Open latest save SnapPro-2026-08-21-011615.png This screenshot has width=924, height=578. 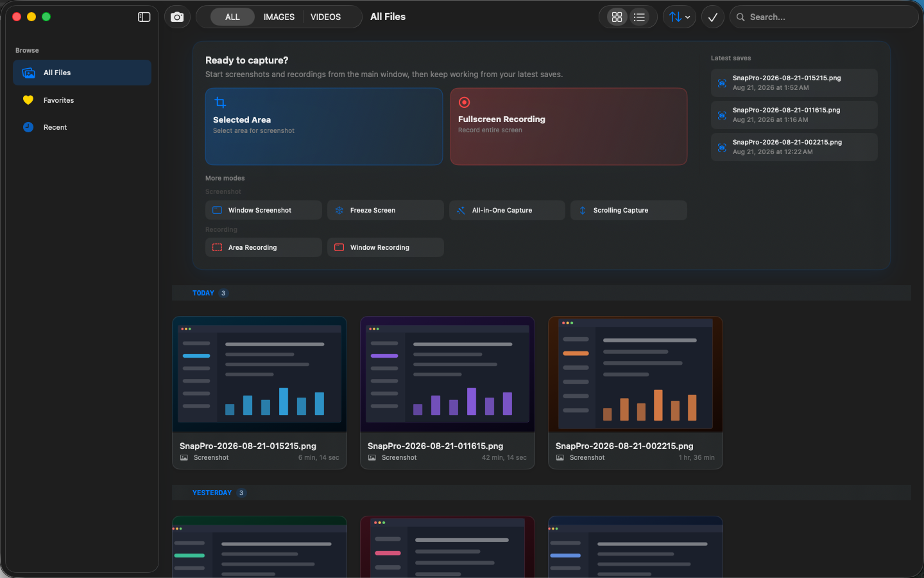coord(794,115)
